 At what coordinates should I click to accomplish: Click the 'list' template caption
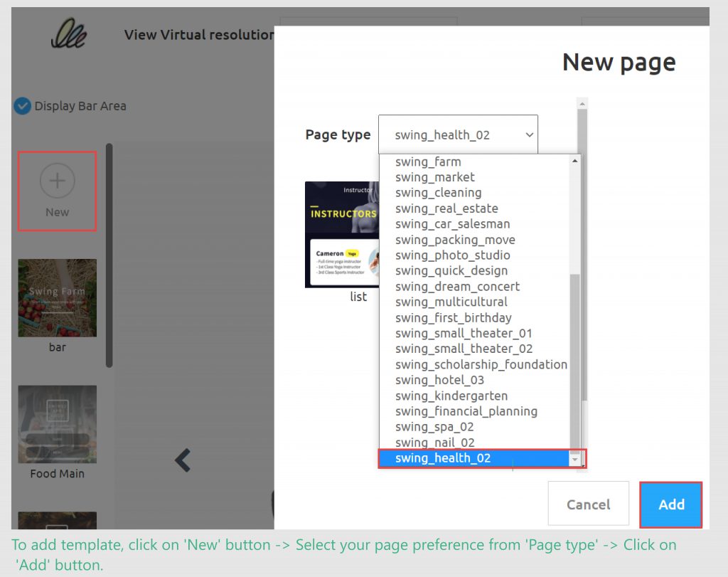(x=358, y=297)
